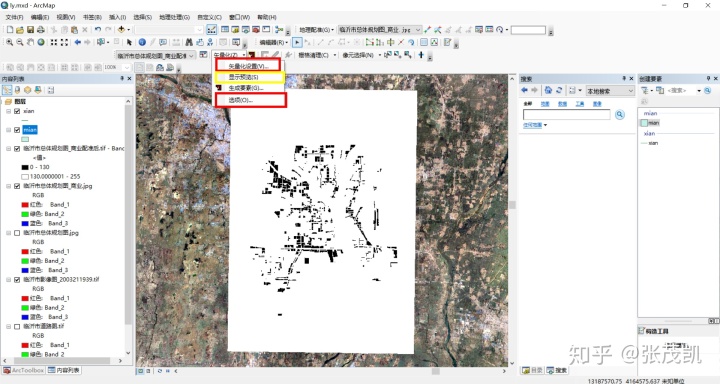Toggle the 临沂市影像图_2003211939.tif layer checkbox
Viewport: 720px width, 384px height.
(17, 280)
